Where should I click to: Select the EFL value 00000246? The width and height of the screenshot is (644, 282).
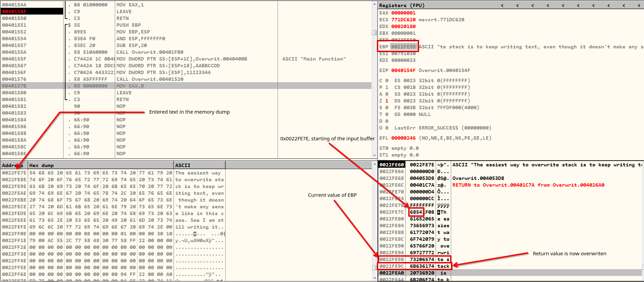(403, 138)
